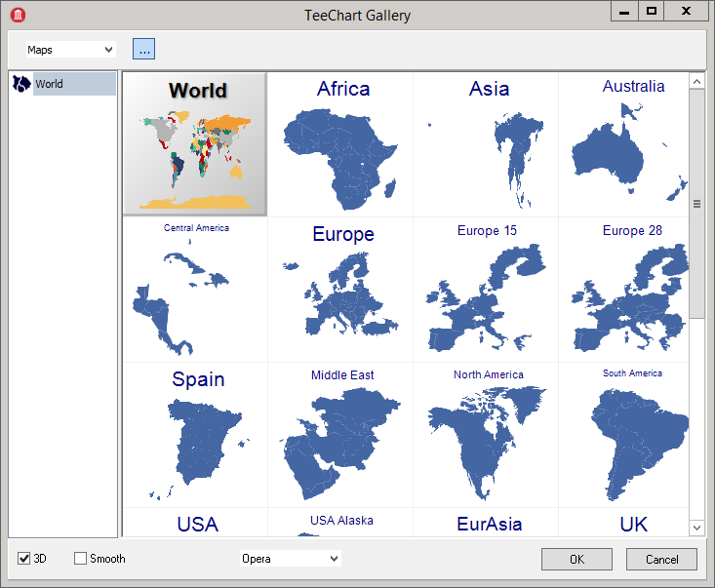Pick the UK map entry
This screenshot has height=588, width=715.
tap(623, 523)
